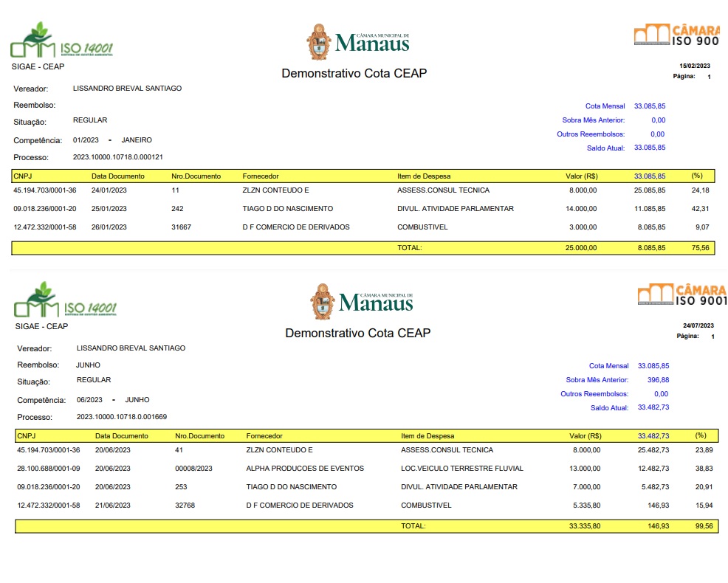This screenshot has height=583, width=728.
Task: Click Saldo Atual value 33.482,73 beside its label
Action: [x=653, y=407]
